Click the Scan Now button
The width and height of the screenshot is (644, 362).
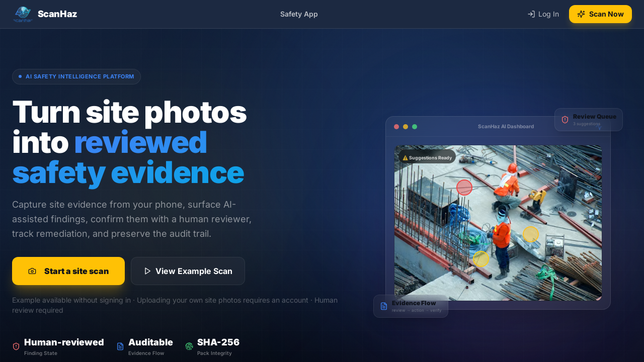(600, 14)
